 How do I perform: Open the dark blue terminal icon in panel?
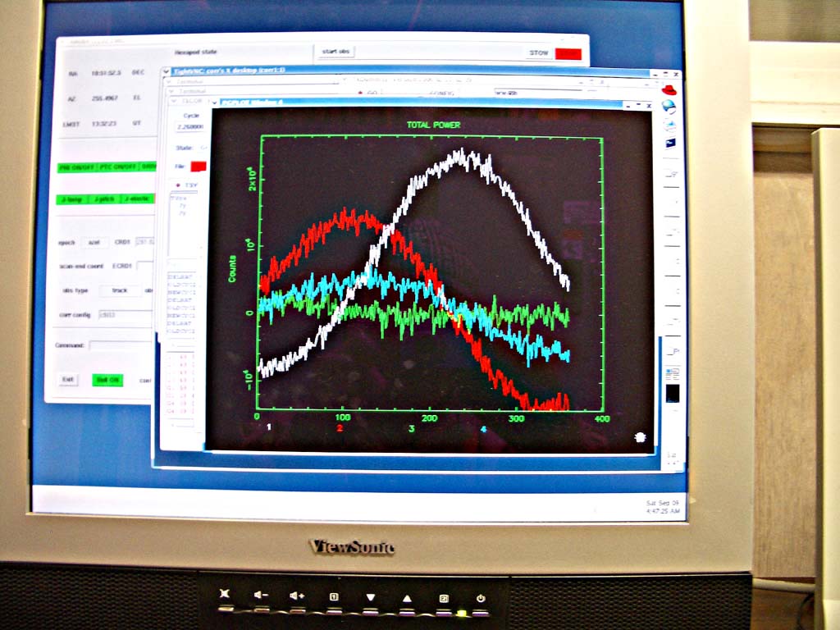670,143
